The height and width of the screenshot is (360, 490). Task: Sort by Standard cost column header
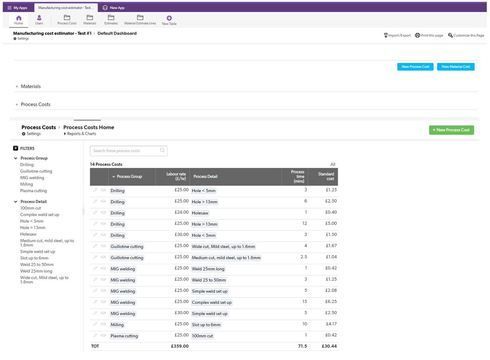(x=326, y=176)
